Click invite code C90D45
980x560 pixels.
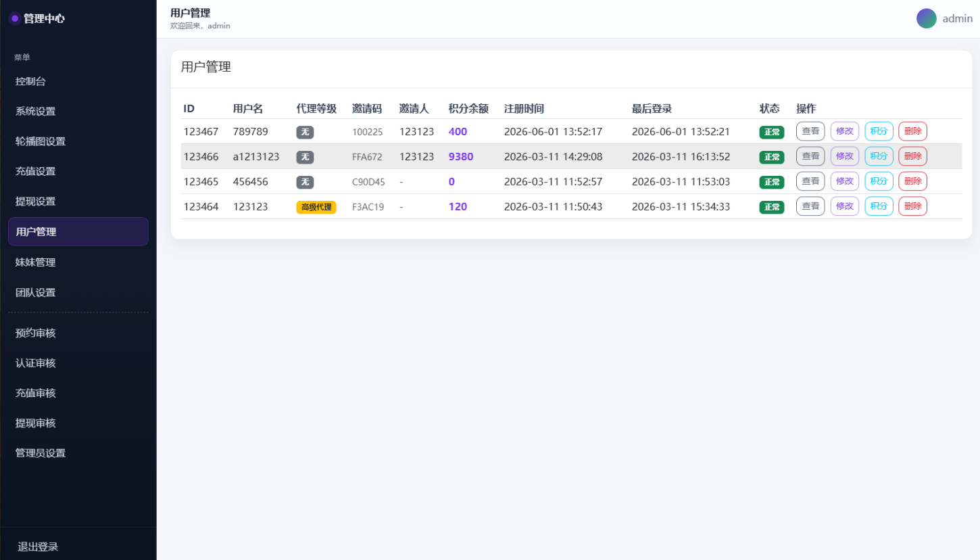coord(368,182)
